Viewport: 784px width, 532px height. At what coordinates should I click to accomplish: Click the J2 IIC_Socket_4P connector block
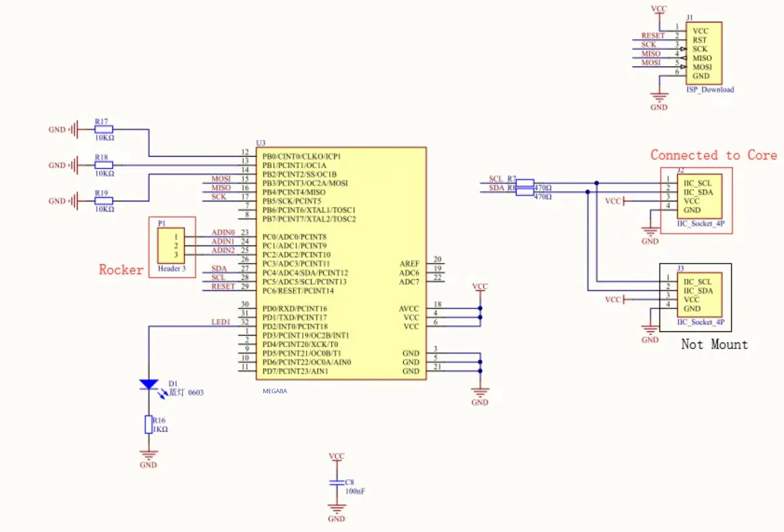699,196
